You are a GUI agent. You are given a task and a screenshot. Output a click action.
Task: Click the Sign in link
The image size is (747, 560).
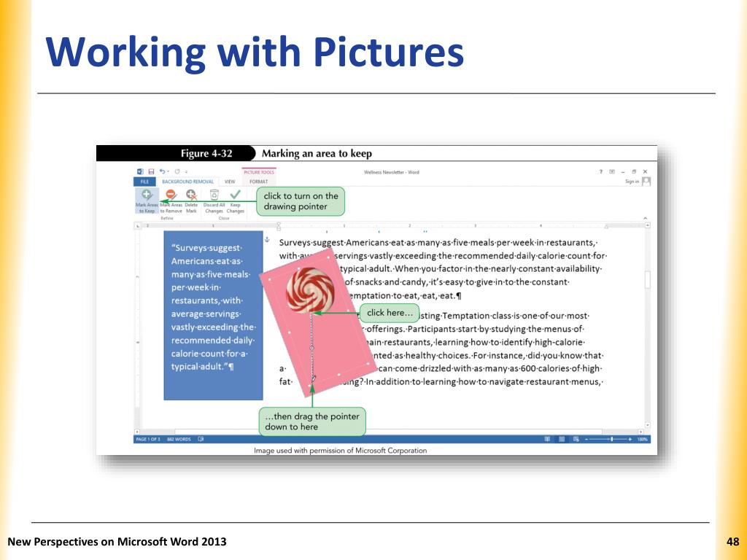click(x=632, y=182)
